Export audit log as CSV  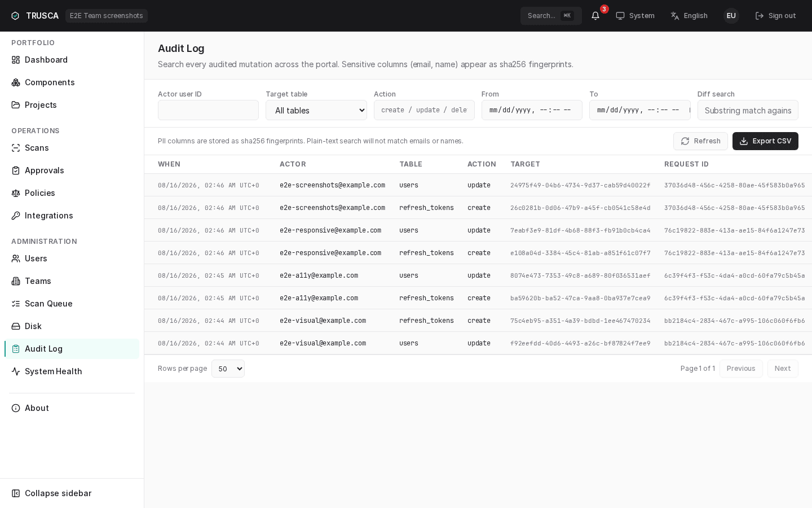tap(765, 141)
